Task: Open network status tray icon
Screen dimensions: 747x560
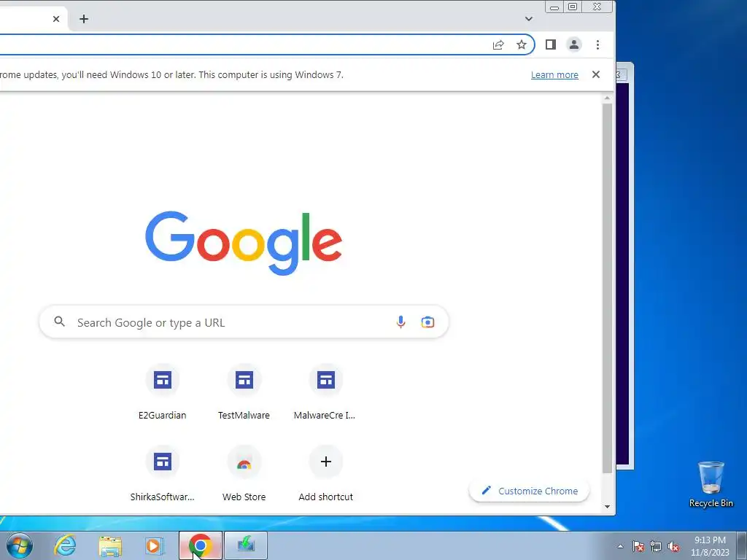Action: tap(656, 546)
